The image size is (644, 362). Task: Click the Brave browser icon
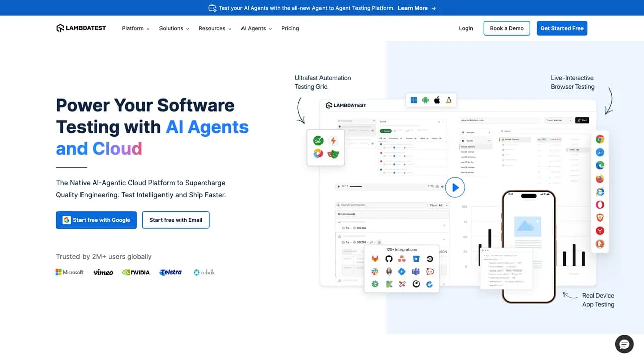(600, 218)
